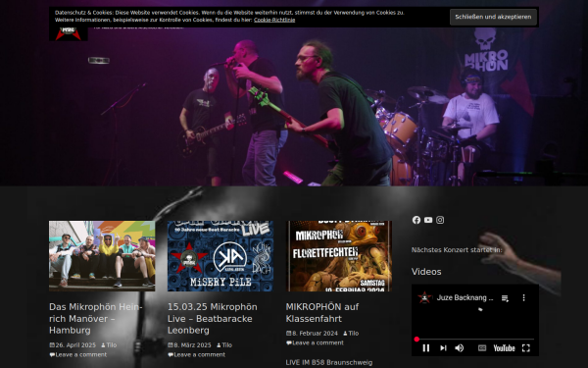Open Juze Backnang video title
The width and height of the screenshot is (588, 368).
click(465, 297)
